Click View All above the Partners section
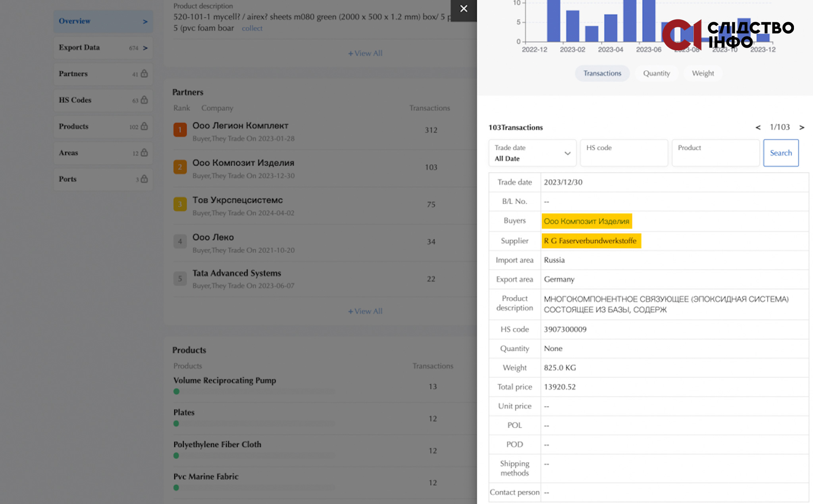This screenshot has width=813, height=504. [x=365, y=53]
